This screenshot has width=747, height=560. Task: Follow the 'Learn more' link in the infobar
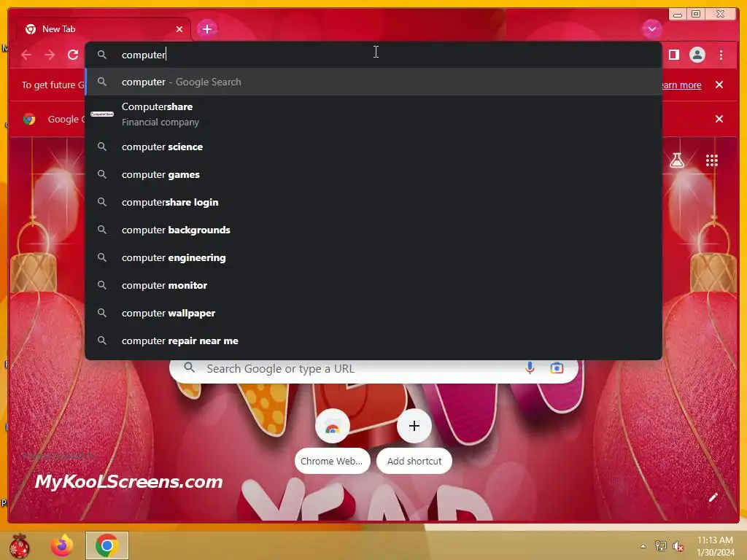click(681, 85)
